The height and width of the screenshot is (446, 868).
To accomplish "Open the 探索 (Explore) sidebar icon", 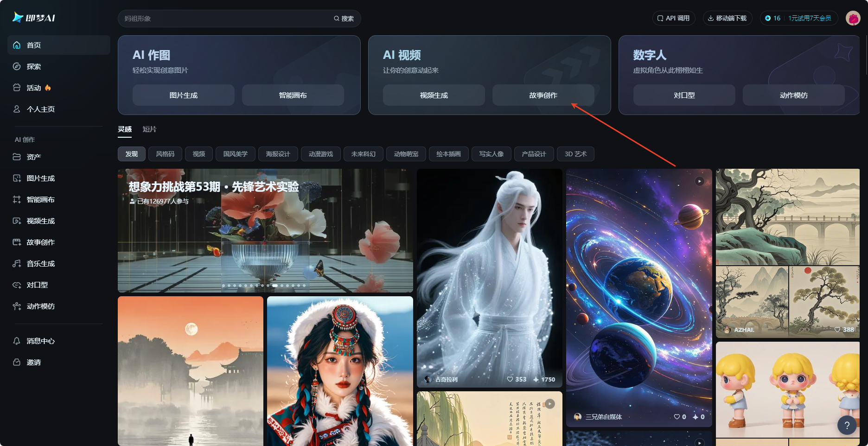I will 17,66.
